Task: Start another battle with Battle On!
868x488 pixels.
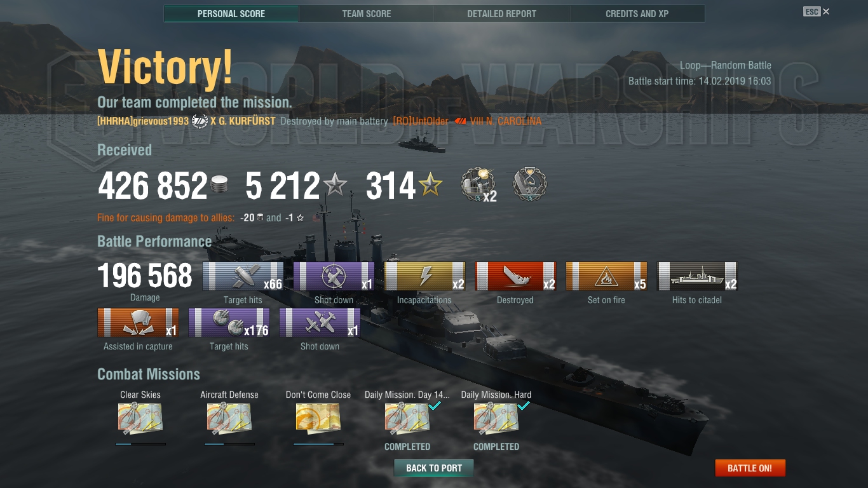Action: (x=750, y=468)
